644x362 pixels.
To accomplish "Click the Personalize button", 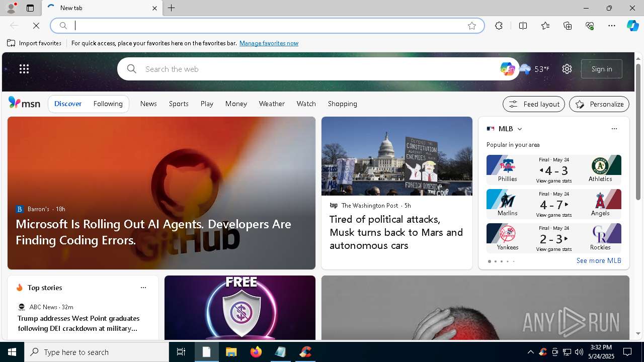I will click(599, 104).
